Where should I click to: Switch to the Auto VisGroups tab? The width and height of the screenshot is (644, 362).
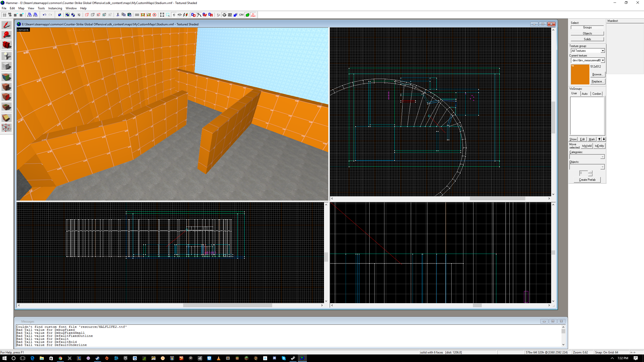tap(585, 94)
